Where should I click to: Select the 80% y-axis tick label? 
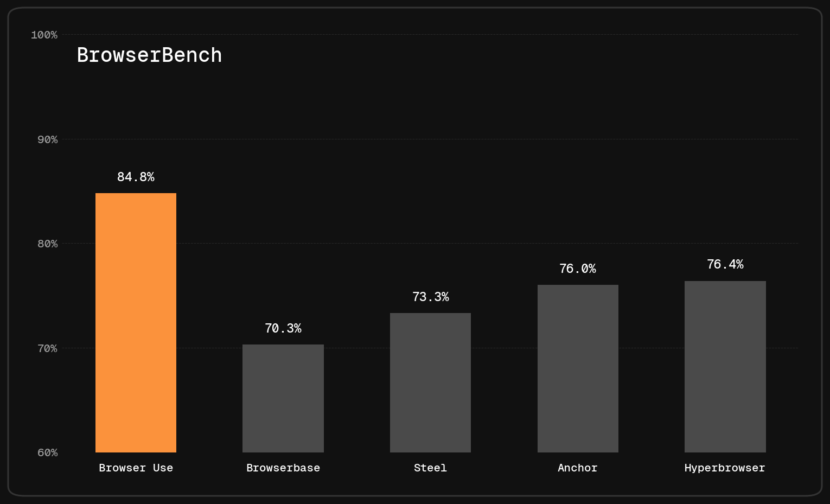(x=47, y=244)
